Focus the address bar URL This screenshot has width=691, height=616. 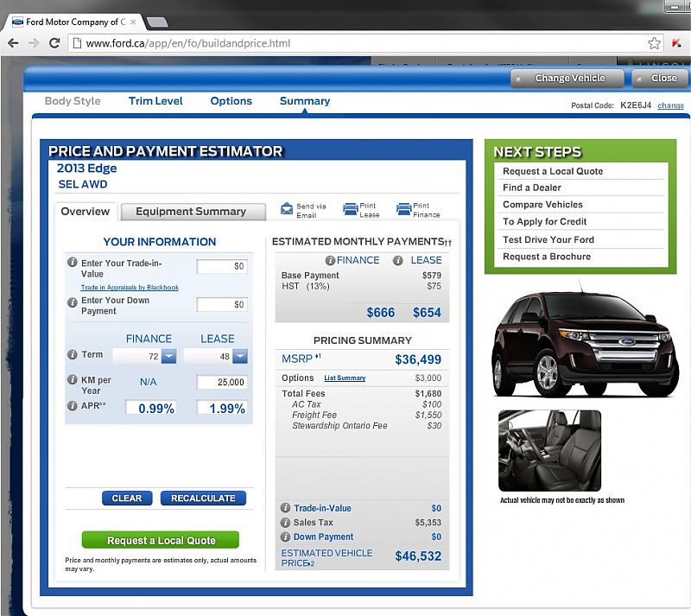click(188, 43)
